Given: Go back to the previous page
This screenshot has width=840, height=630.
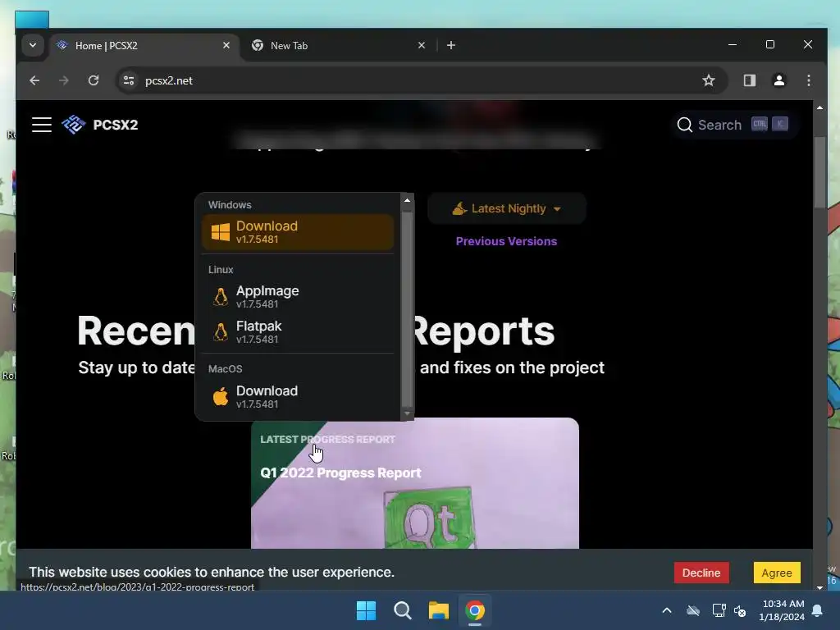Looking at the screenshot, I should 34,80.
